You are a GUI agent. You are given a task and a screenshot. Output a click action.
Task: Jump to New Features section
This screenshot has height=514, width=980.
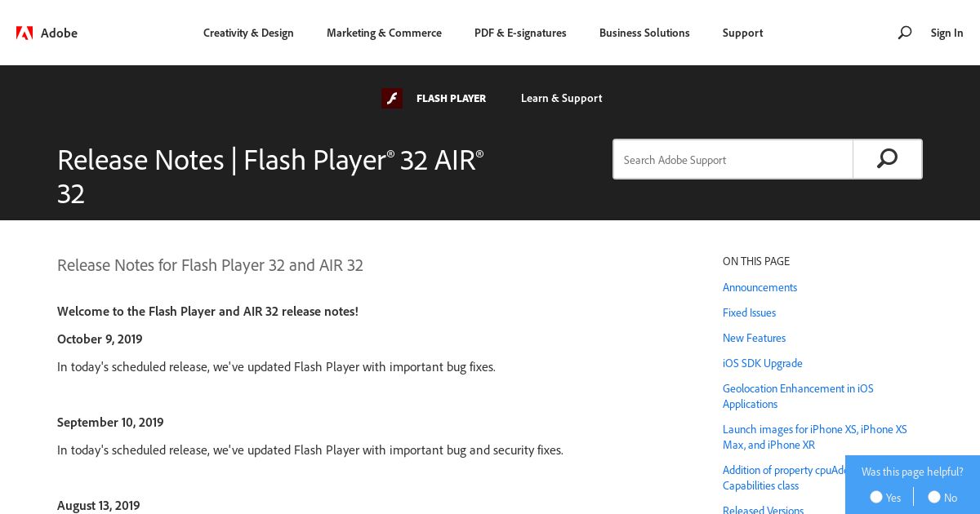[x=754, y=338]
